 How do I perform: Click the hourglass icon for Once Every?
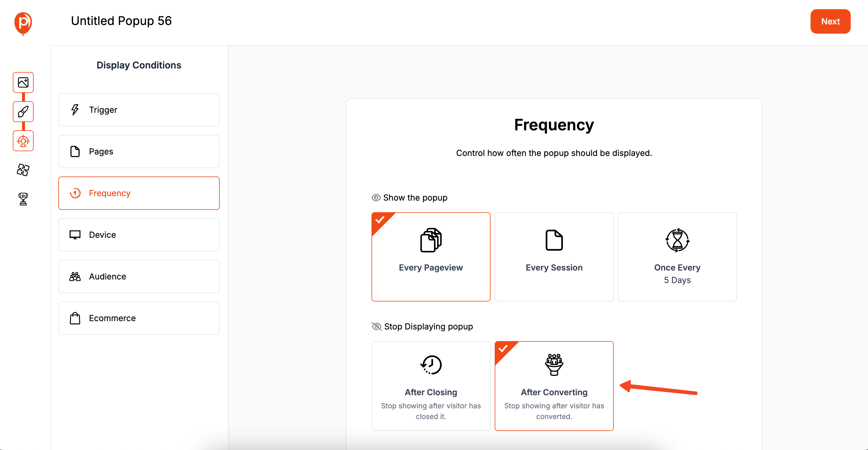[x=677, y=240]
